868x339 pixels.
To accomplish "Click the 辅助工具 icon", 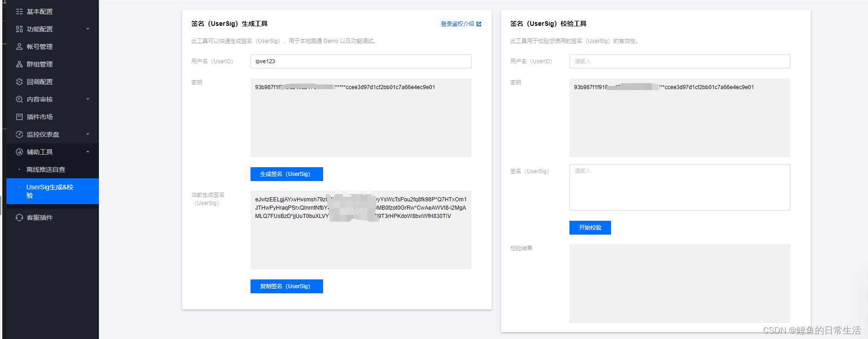I will pyautogui.click(x=19, y=152).
